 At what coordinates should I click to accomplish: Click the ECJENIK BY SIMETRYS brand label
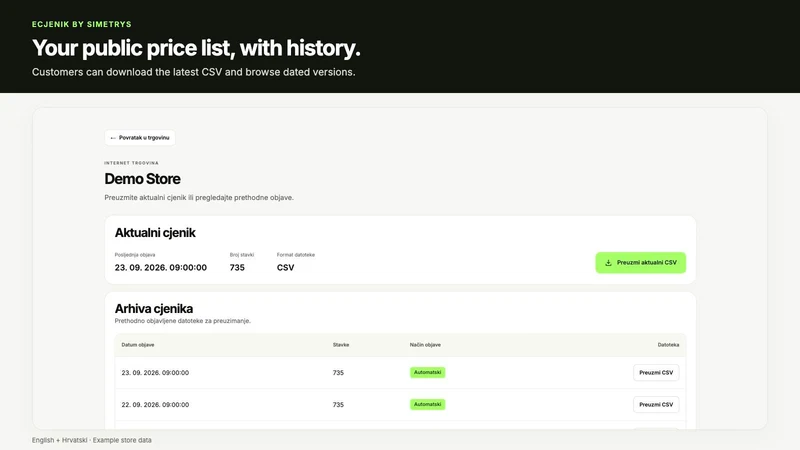(82, 24)
